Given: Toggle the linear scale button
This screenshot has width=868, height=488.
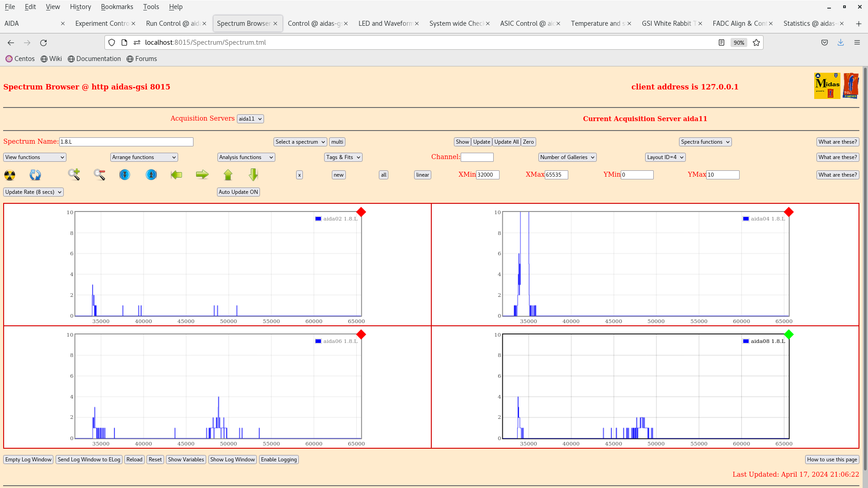Looking at the screenshot, I should [x=422, y=175].
